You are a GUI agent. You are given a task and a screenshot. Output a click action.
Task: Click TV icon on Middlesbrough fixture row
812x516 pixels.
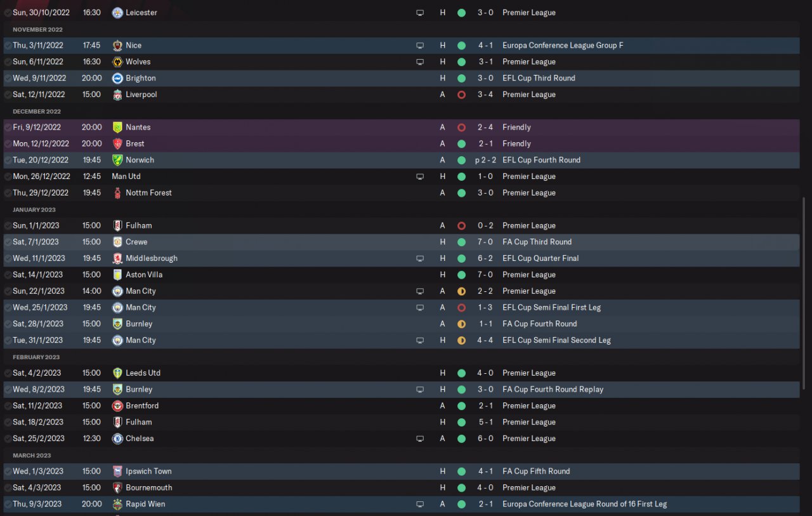point(419,259)
